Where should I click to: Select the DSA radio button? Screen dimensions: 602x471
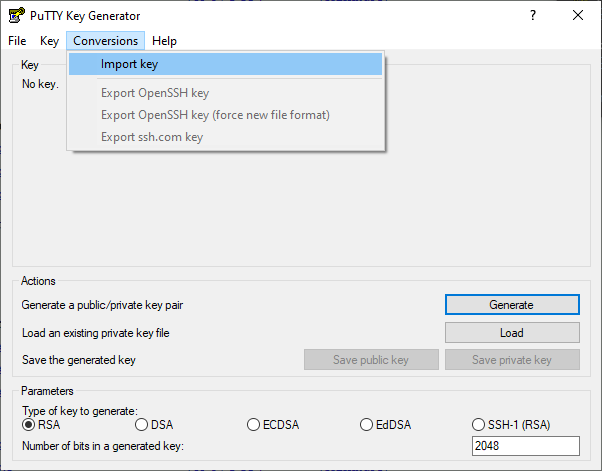(154, 425)
